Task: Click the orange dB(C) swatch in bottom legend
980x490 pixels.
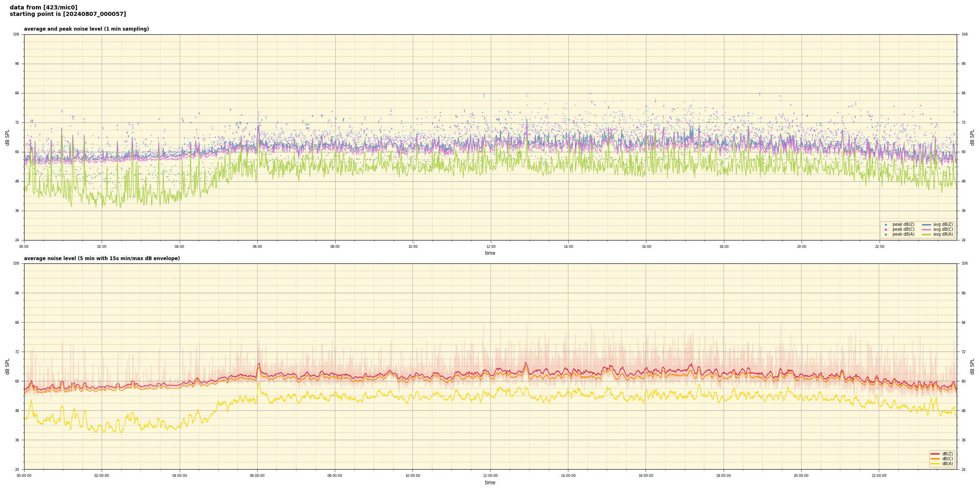Action: pos(935,459)
